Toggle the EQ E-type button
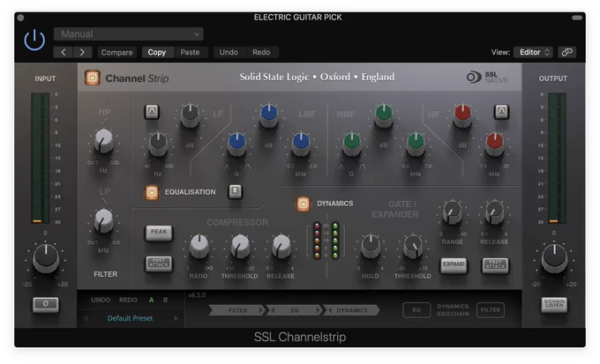Screen dimensions: 600x364 pyautogui.click(x=235, y=191)
